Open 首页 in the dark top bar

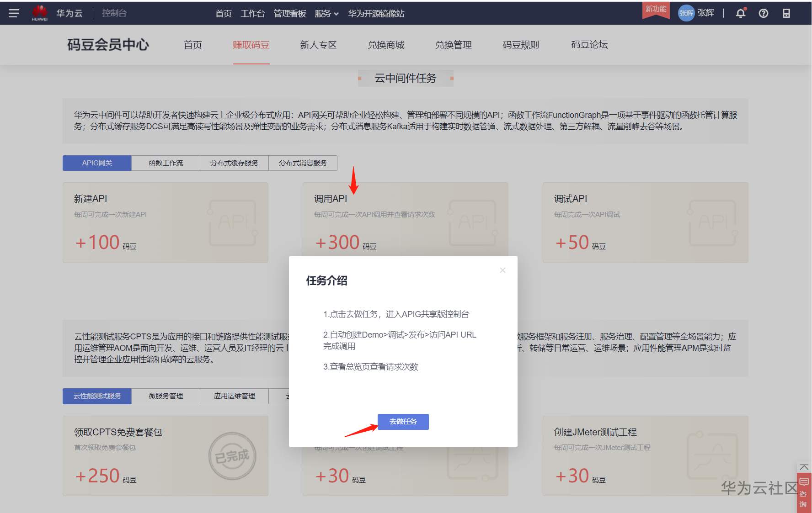point(224,14)
